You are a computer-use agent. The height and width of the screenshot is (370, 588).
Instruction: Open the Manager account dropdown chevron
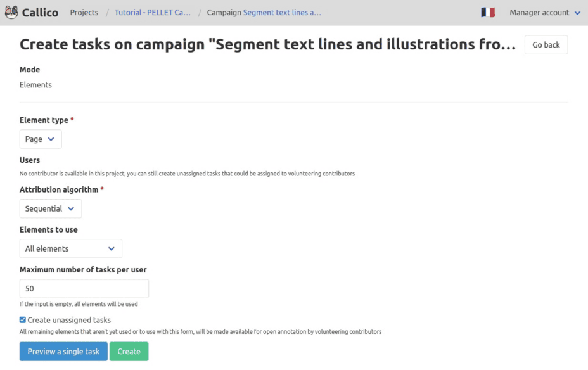coord(577,13)
